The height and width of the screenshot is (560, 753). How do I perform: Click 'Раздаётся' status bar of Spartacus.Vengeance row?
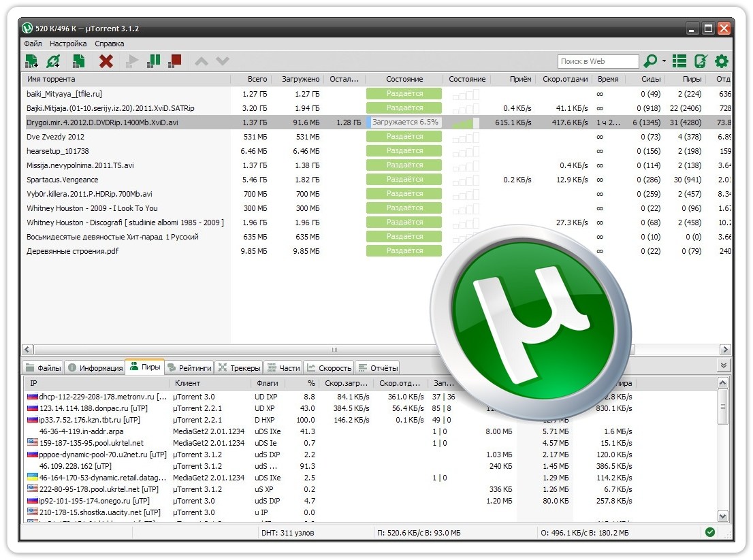tap(404, 180)
